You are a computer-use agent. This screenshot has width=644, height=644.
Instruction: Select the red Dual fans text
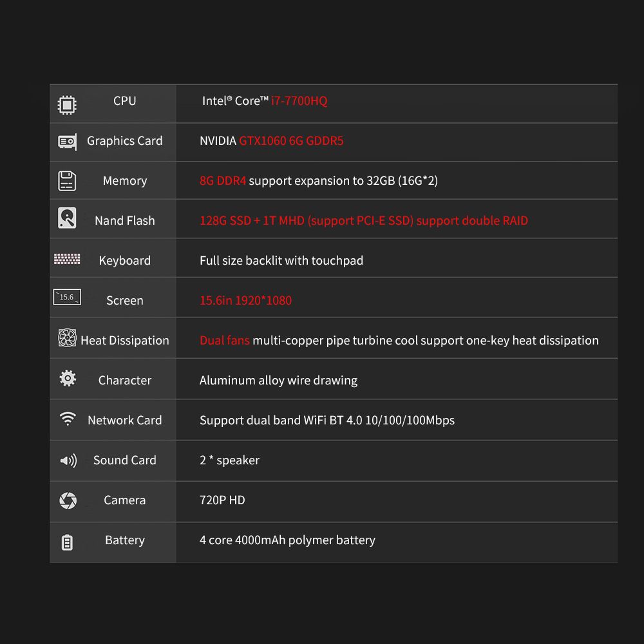[x=225, y=341]
